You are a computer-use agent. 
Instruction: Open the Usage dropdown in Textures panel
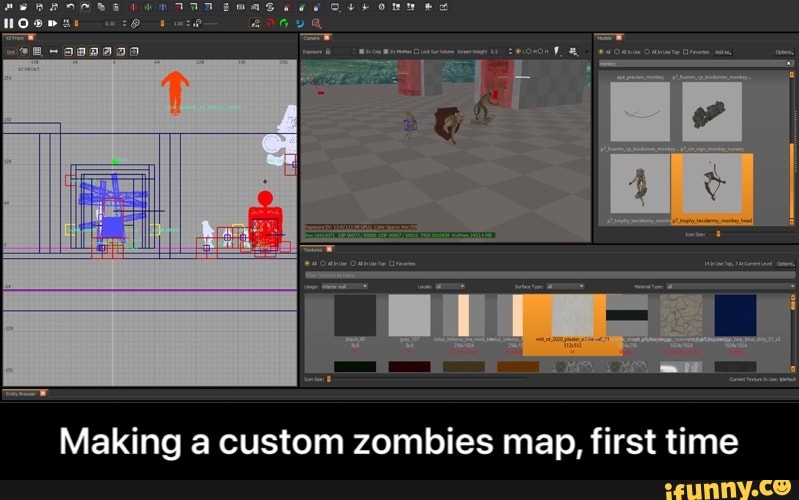(344, 286)
